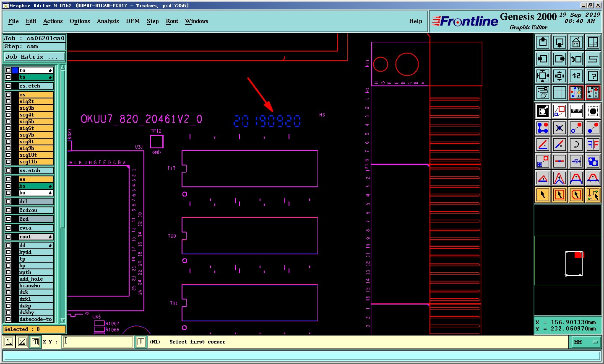Screen dimensions: 604x364
Task: Click the overlapping blue circles icon
Action: click(593, 161)
